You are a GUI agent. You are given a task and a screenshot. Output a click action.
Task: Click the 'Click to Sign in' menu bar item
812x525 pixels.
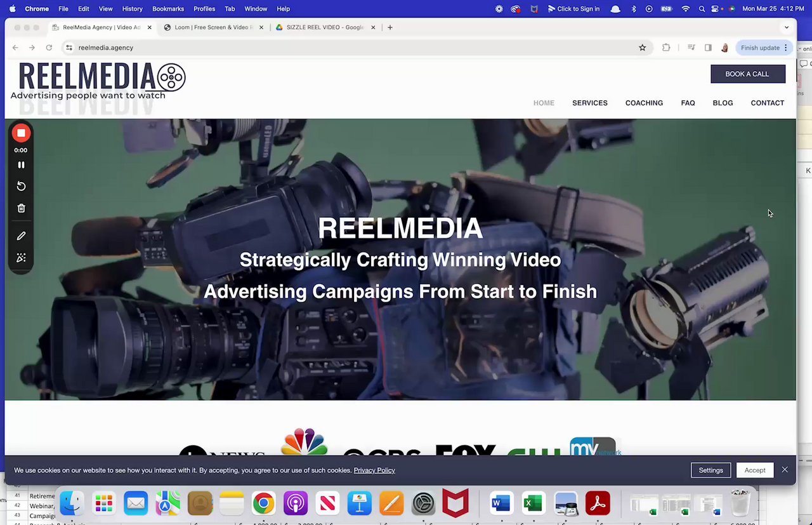pyautogui.click(x=573, y=9)
